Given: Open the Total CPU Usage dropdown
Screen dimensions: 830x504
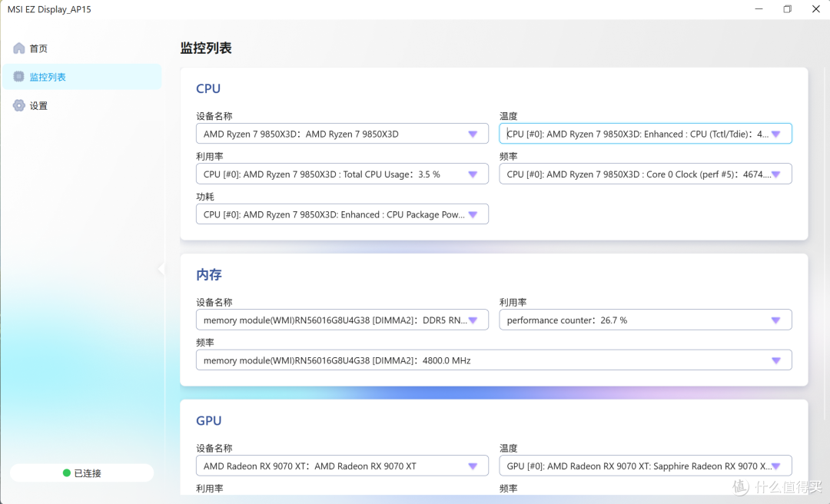Looking at the screenshot, I should click(x=342, y=174).
